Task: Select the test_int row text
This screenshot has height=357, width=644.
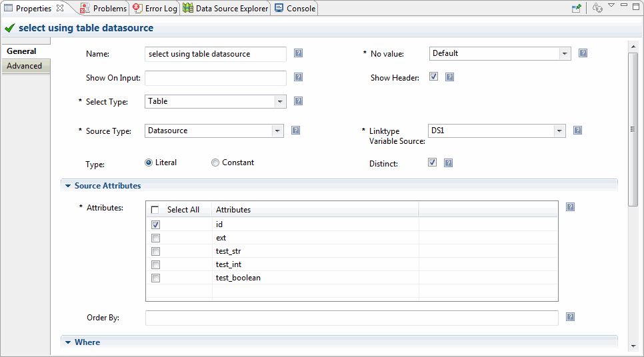Action: [229, 264]
